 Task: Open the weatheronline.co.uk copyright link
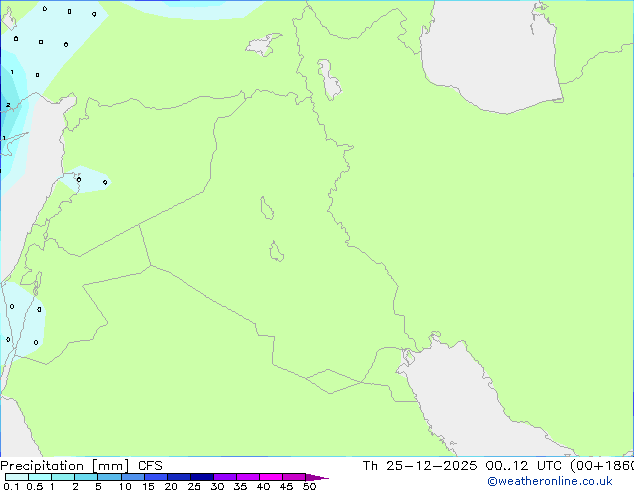pyautogui.click(x=549, y=481)
